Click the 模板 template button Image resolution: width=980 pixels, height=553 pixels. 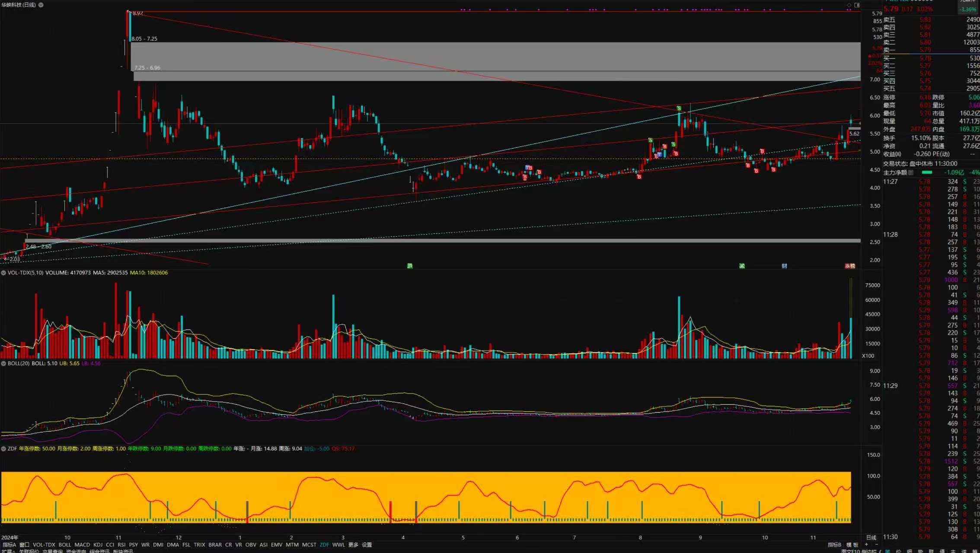[852, 545]
